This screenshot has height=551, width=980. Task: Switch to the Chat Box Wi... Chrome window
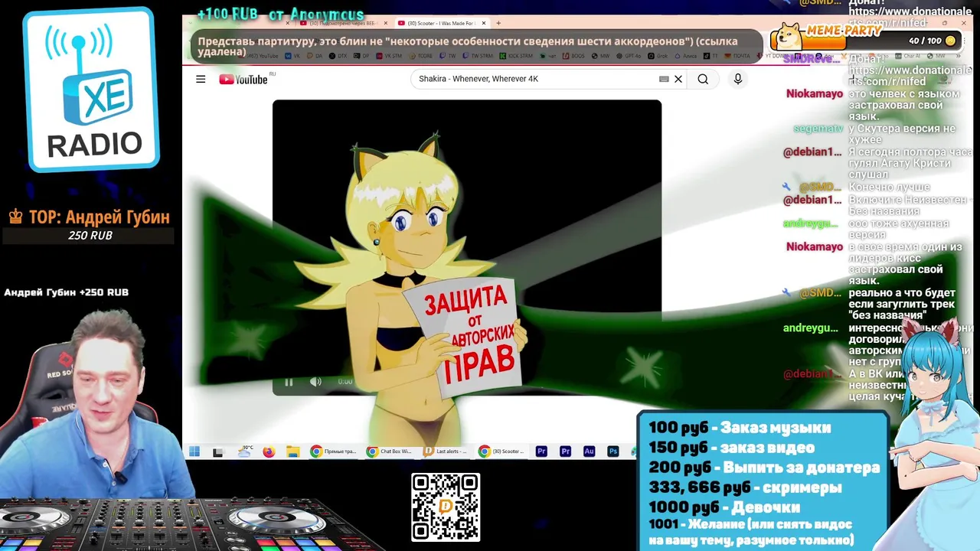[x=390, y=452]
